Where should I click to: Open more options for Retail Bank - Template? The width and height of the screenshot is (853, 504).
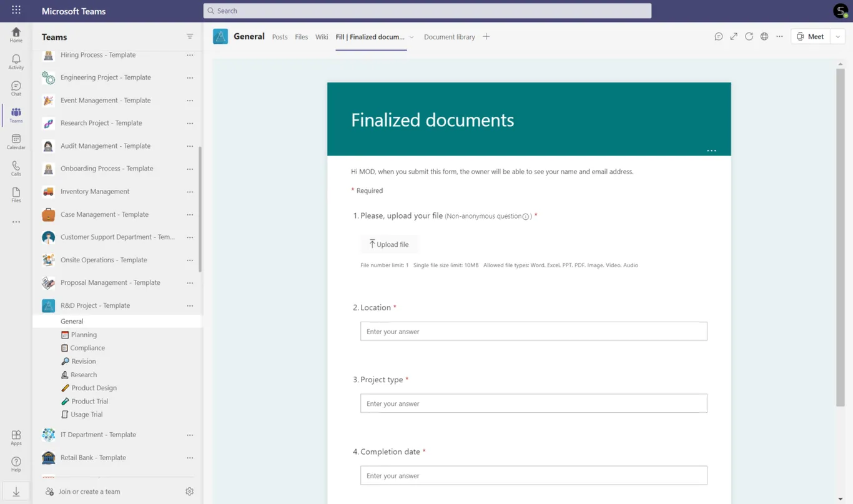click(190, 458)
